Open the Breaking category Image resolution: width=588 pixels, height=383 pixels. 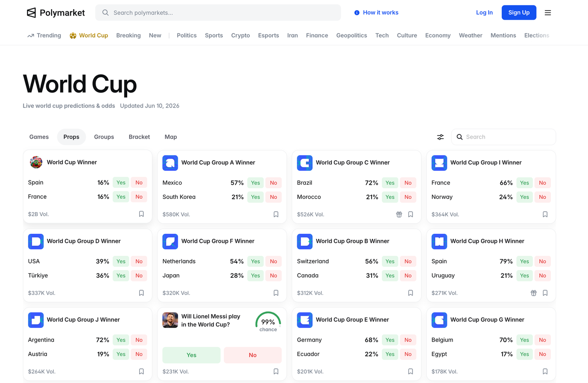(129, 35)
